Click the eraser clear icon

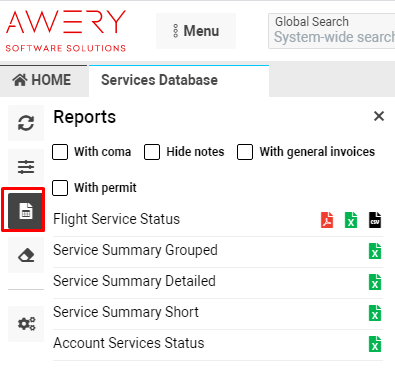(x=26, y=255)
